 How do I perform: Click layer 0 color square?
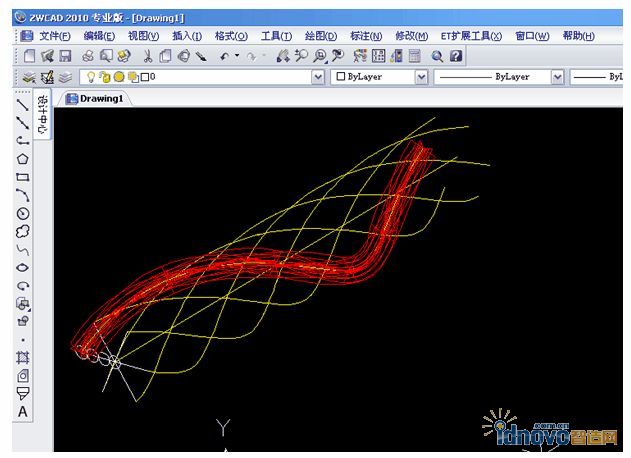145,77
